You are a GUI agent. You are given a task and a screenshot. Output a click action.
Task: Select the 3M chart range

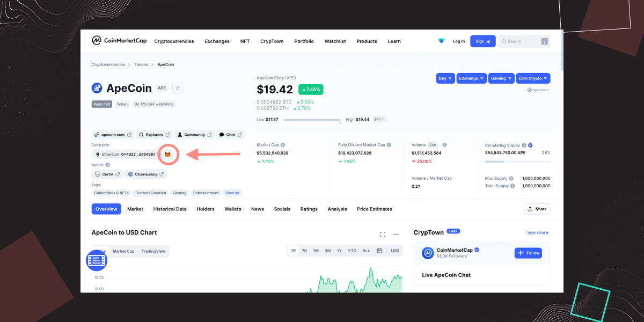pos(327,251)
